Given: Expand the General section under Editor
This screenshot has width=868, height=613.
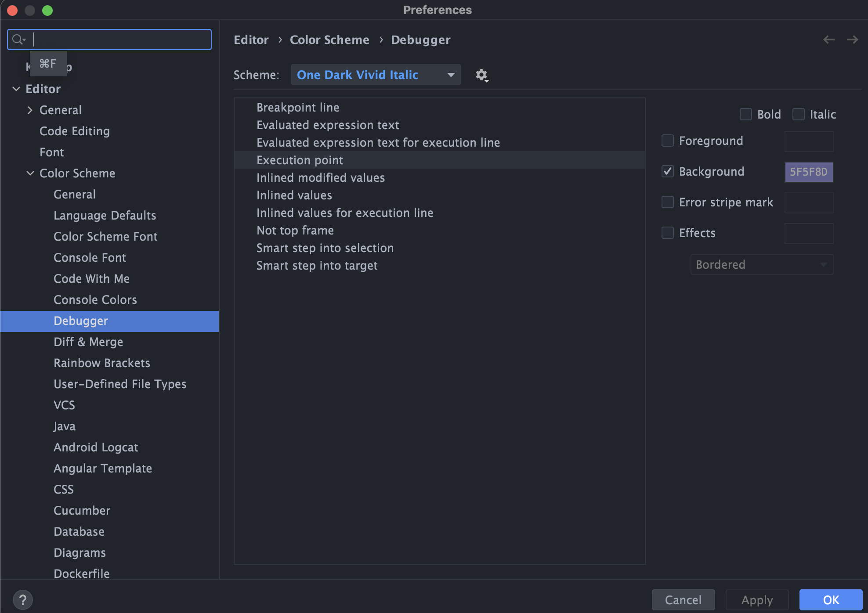Looking at the screenshot, I should 30,110.
